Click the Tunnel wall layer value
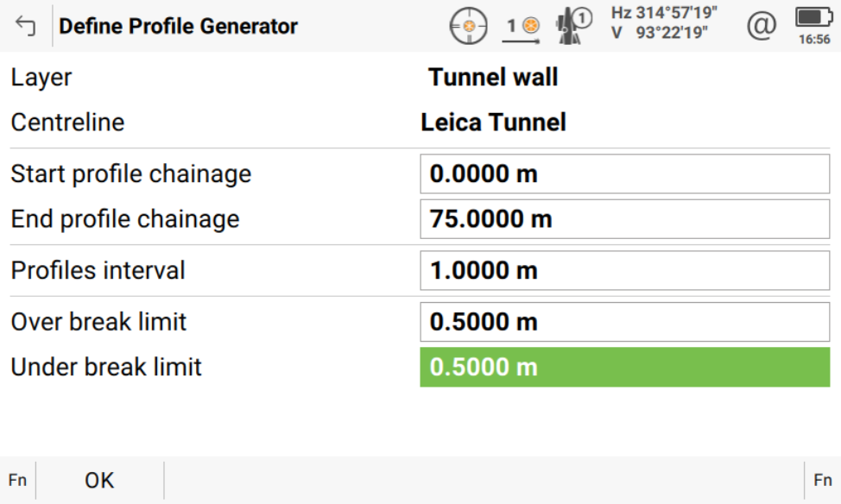 493,78
